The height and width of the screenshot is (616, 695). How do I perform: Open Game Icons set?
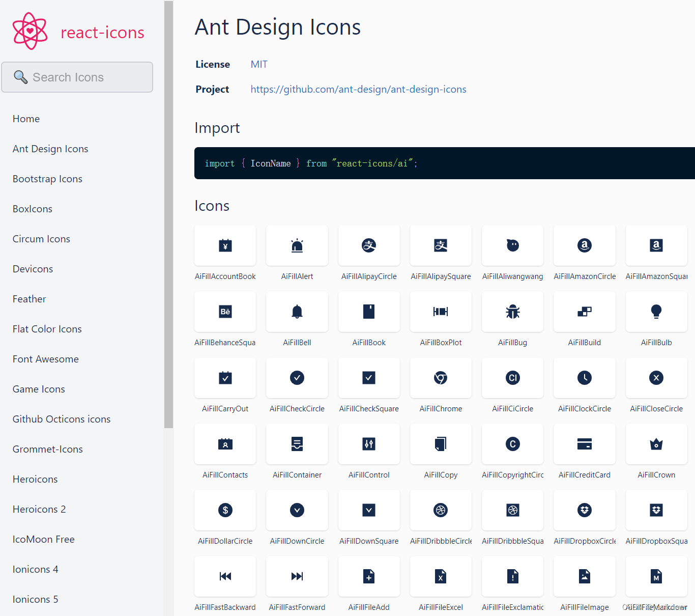(39, 389)
